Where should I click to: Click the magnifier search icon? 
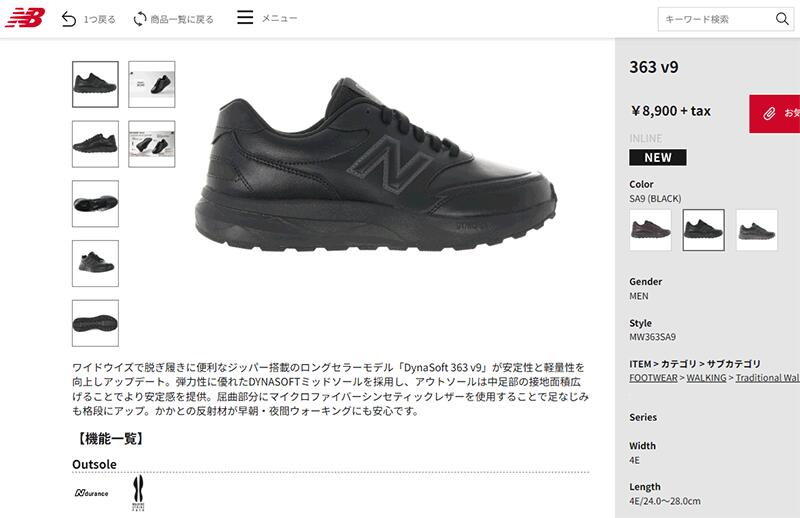[x=782, y=19]
